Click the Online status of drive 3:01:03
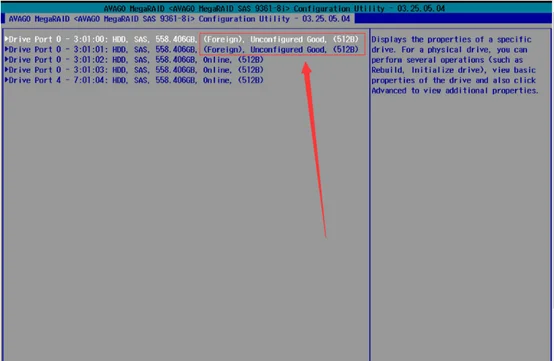Screen dimensions: 554x361 [x=217, y=70]
